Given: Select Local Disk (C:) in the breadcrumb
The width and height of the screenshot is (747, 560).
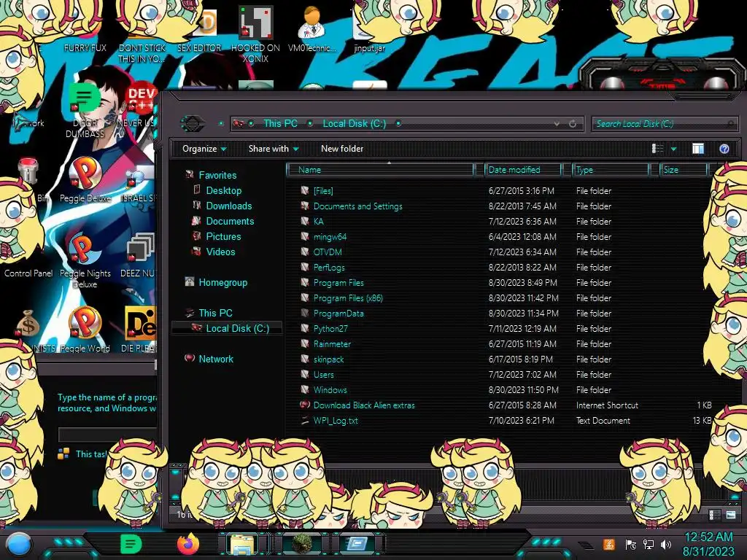Looking at the screenshot, I should point(355,124).
